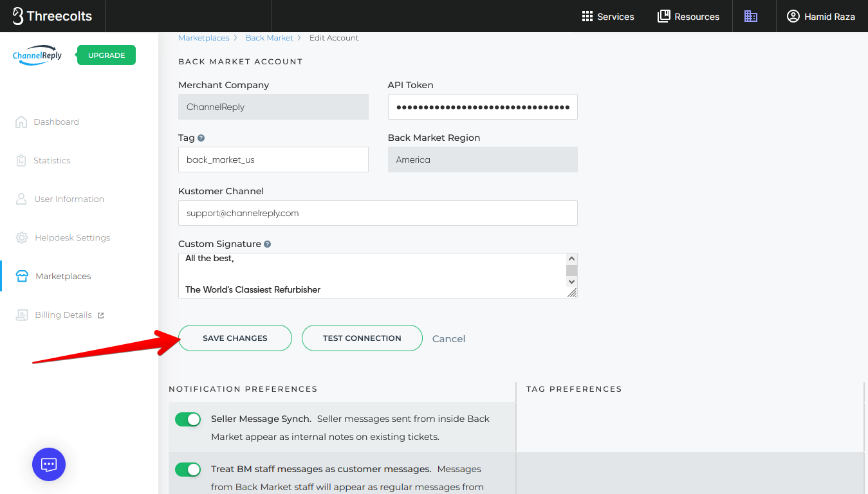Click the Tag help question icon

[x=201, y=138]
